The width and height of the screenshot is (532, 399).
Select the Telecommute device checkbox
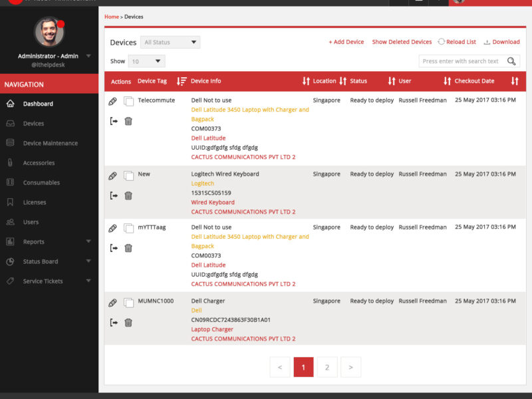(129, 101)
